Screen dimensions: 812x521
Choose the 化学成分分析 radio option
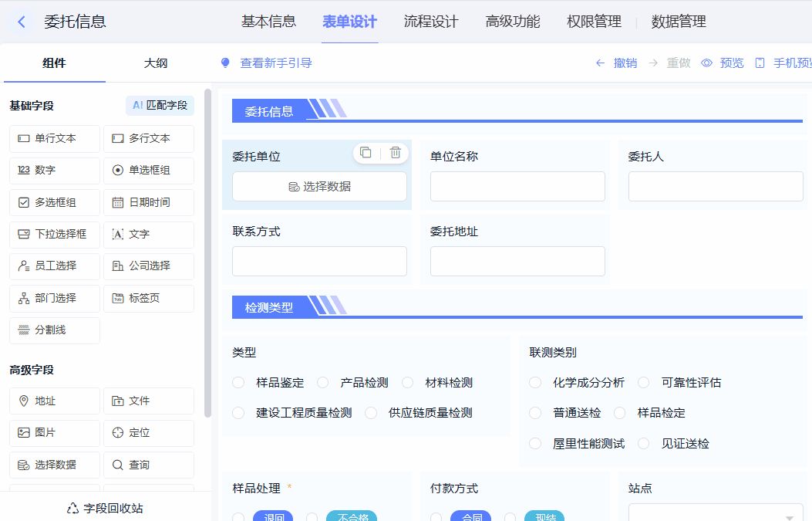(x=535, y=383)
